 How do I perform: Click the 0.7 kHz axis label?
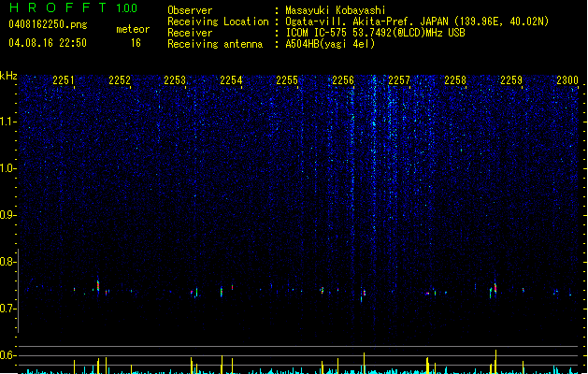click(8, 309)
